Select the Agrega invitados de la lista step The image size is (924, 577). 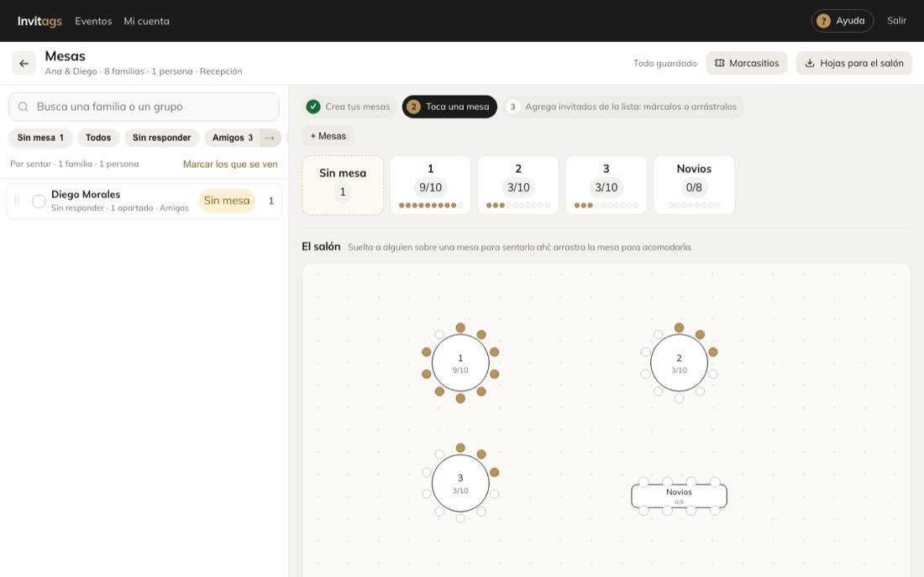[623, 107]
